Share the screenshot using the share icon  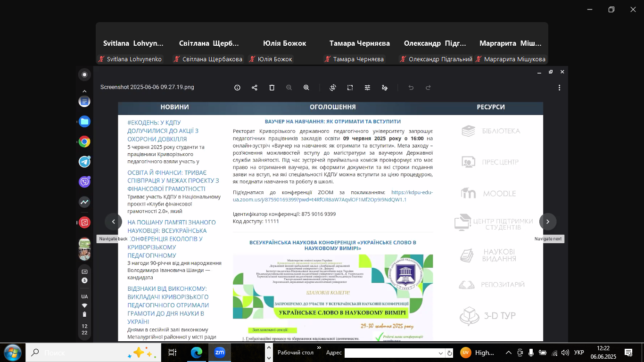point(255,88)
